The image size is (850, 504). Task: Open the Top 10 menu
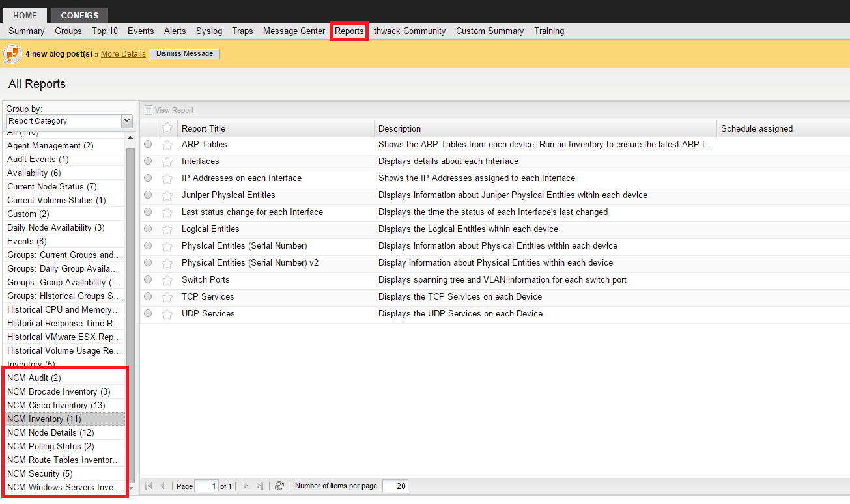(105, 31)
